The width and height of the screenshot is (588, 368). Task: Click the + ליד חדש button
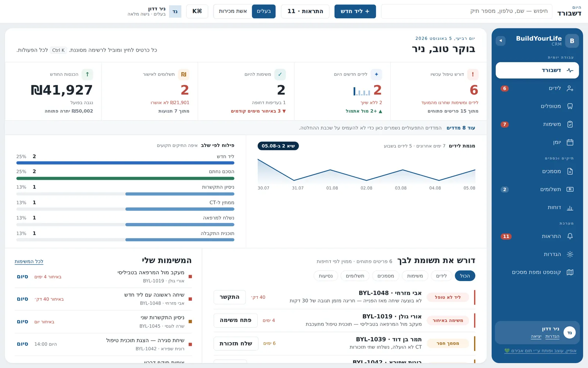tap(355, 11)
